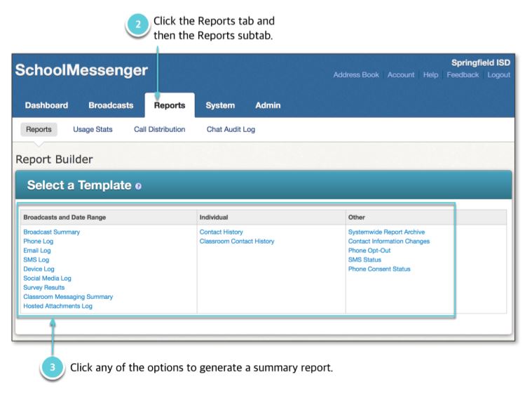Switch to the Broadcasts tab
532x393 pixels.
pyautogui.click(x=111, y=105)
